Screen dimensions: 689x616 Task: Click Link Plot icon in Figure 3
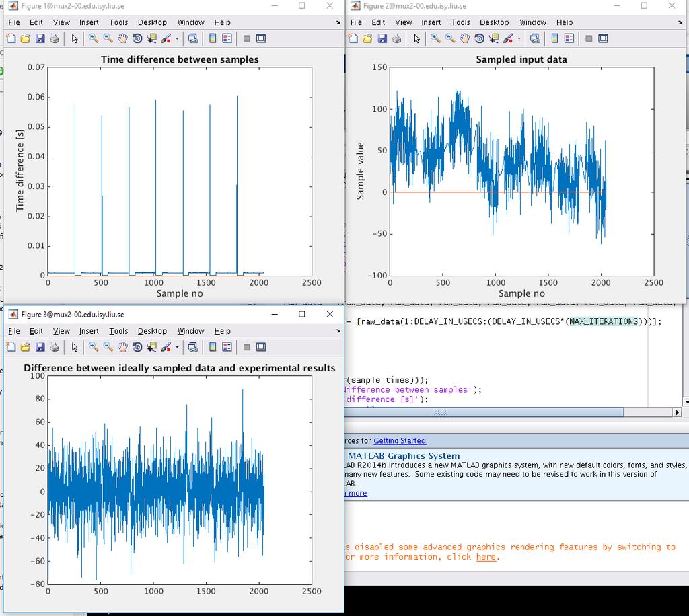193,347
